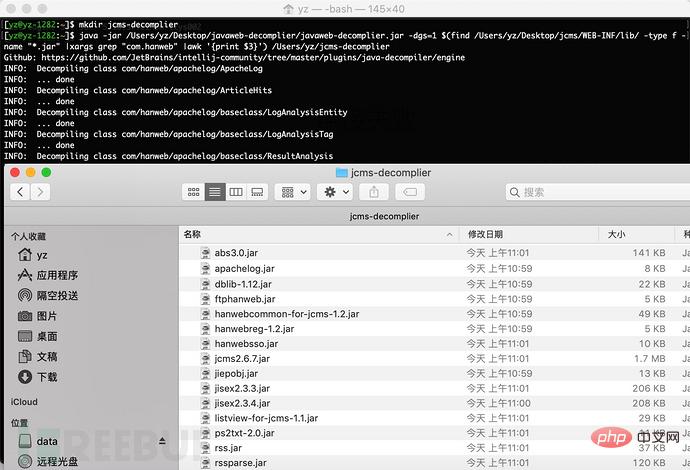Sort by 大小 column header
The image size is (690, 470).
[x=616, y=234]
